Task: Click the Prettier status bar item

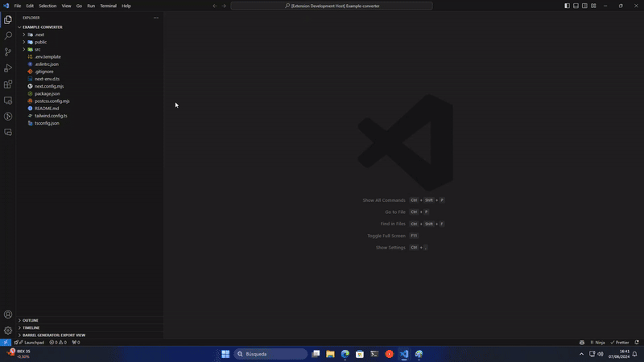Action: click(x=620, y=343)
